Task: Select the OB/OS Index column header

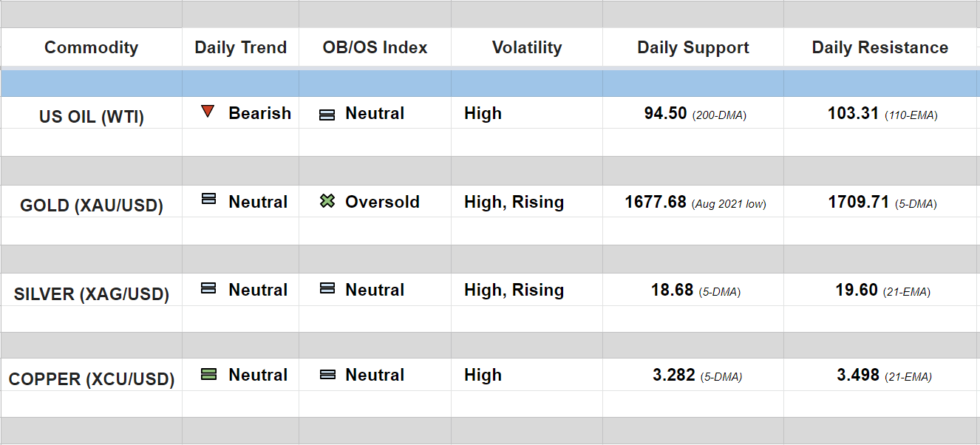Action: click(x=375, y=47)
